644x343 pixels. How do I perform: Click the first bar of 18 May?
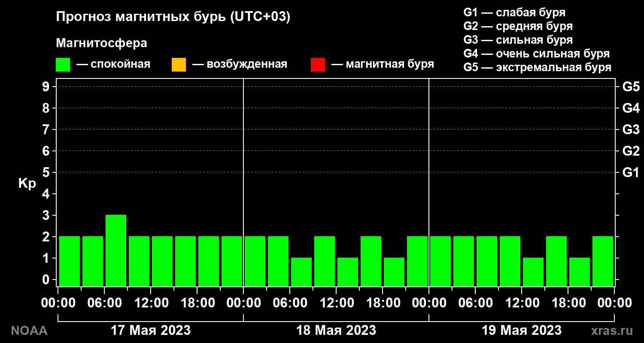pyautogui.click(x=255, y=261)
